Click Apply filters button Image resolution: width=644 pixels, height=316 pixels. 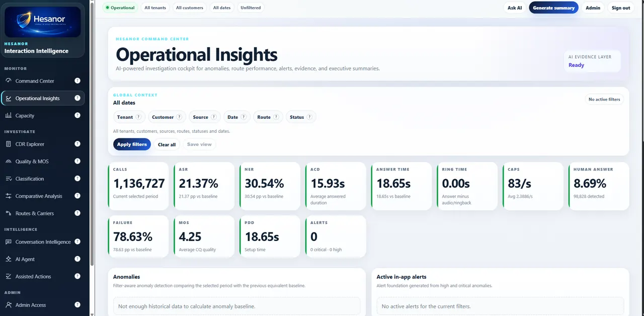[132, 144]
